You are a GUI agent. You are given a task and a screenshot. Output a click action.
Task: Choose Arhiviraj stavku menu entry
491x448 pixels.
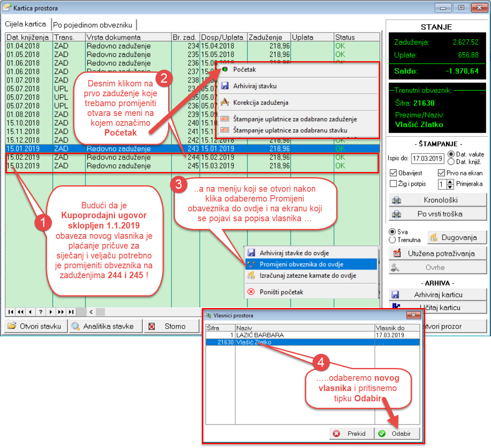[x=254, y=86]
